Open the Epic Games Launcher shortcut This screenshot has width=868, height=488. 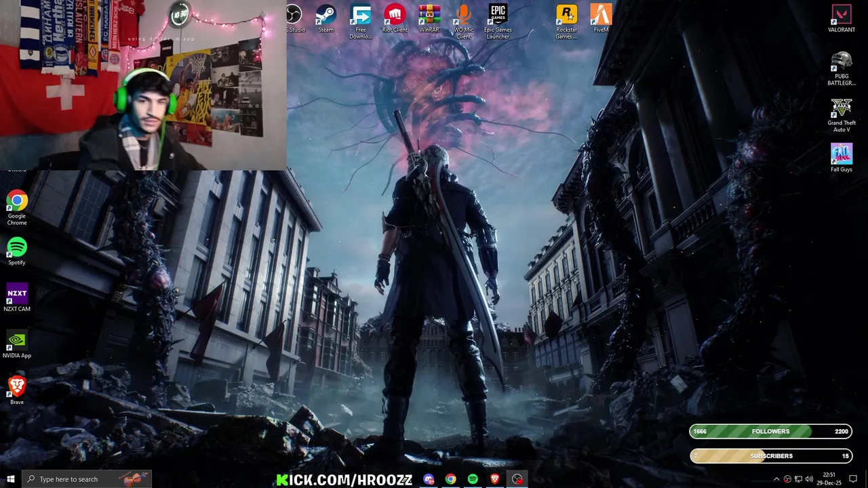(498, 22)
